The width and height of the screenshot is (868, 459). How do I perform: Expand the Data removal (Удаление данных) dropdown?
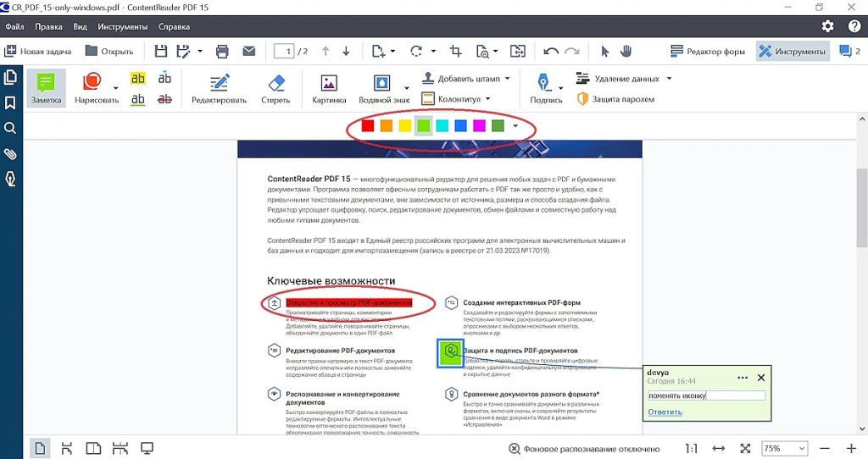click(669, 79)
